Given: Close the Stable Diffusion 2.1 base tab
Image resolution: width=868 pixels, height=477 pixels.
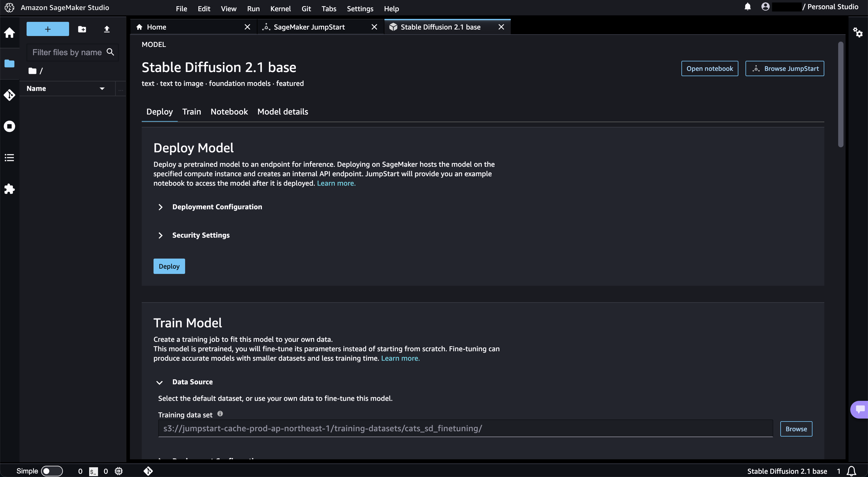Looking at the screenshot, I should click(501, 27).
